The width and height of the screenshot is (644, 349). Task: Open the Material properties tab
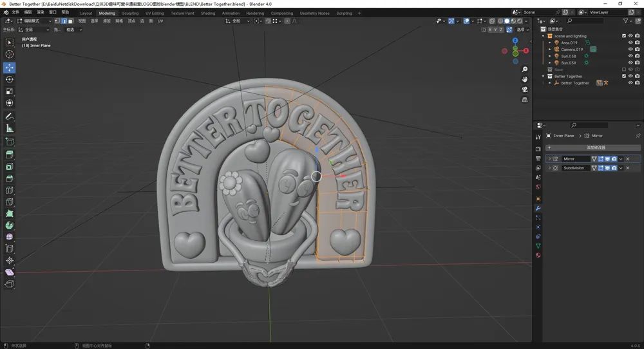pyautogui.click(x=538, y=255)
